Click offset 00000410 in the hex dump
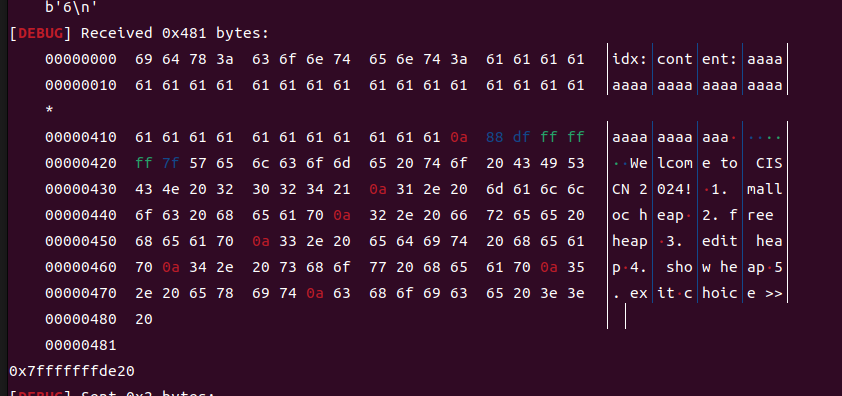 [81, 137]
